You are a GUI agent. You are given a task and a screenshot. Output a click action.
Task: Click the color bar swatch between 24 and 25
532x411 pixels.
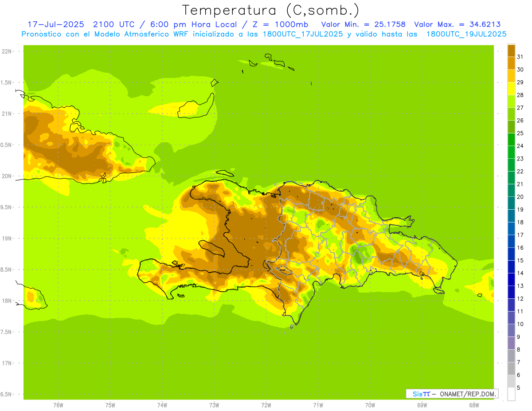tap(511, 139)
